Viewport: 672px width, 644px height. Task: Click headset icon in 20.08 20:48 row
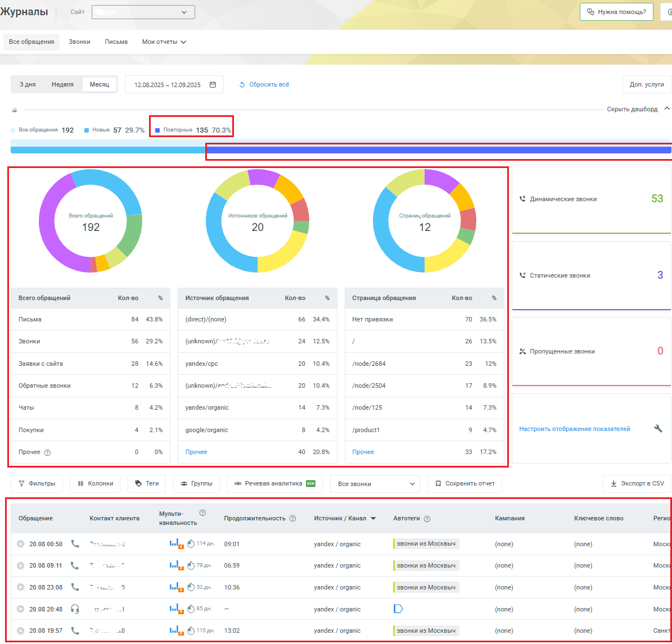75,609
